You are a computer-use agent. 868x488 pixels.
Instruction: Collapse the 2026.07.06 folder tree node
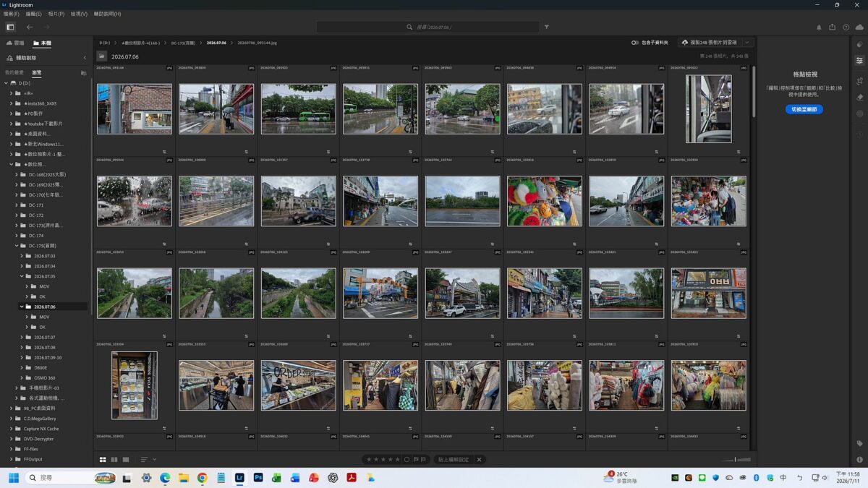22,307
